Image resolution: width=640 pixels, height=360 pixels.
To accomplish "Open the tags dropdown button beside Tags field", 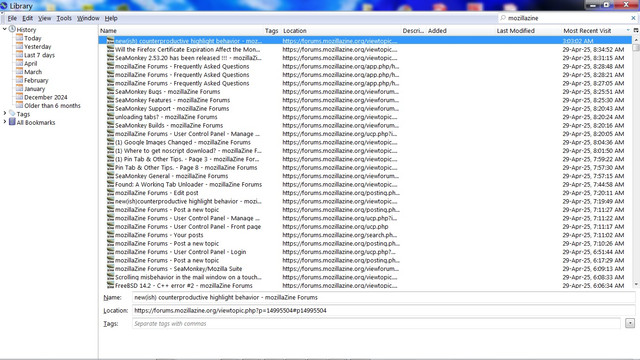I will coord(630,323).
